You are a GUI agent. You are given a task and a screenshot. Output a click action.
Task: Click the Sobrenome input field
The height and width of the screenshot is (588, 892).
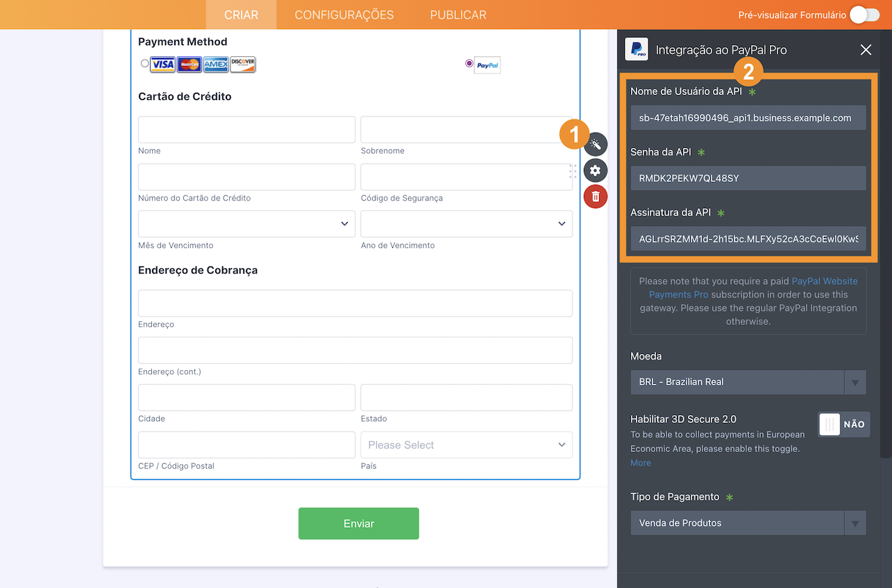coord(466,129)
